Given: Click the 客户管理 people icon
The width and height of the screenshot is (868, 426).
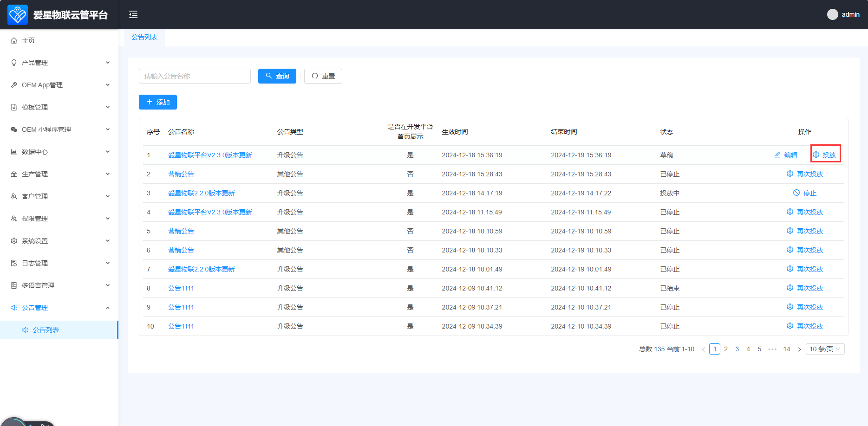Looking at the screenshot, I should tap(14, 196).
